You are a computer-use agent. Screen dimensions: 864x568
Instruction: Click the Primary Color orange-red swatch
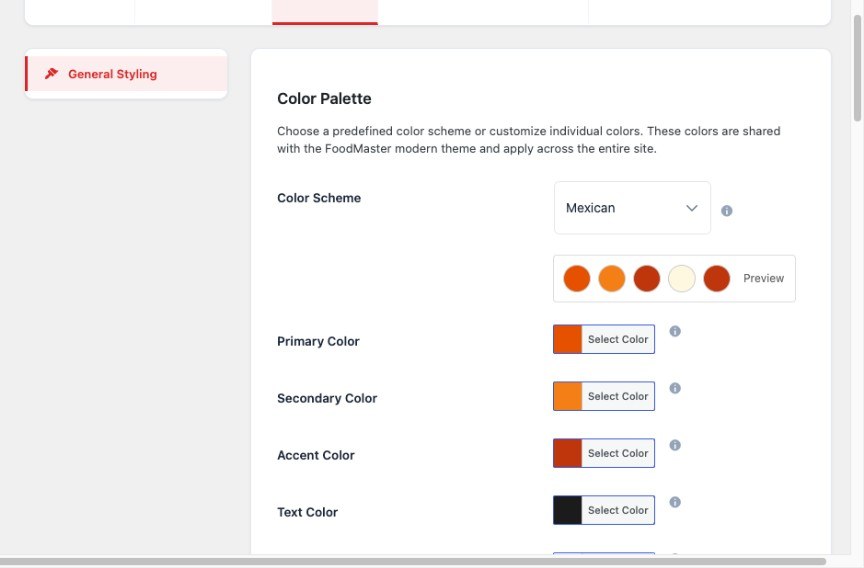[x=568, y=339]
